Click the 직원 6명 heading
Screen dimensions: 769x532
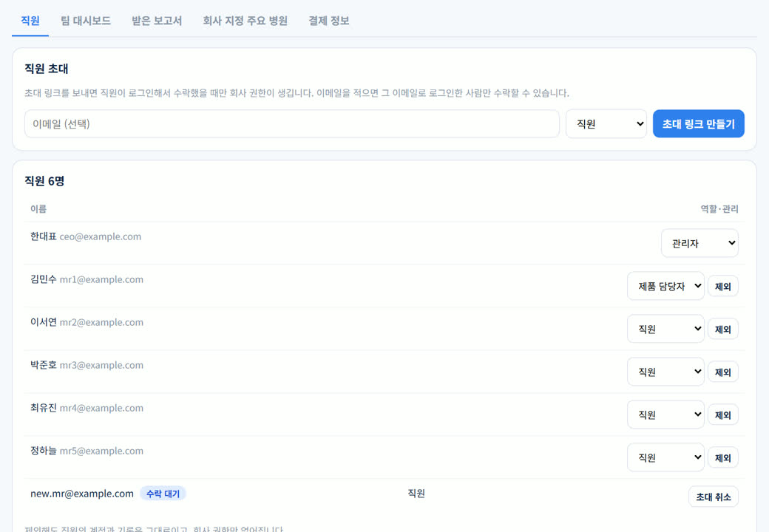44,181
